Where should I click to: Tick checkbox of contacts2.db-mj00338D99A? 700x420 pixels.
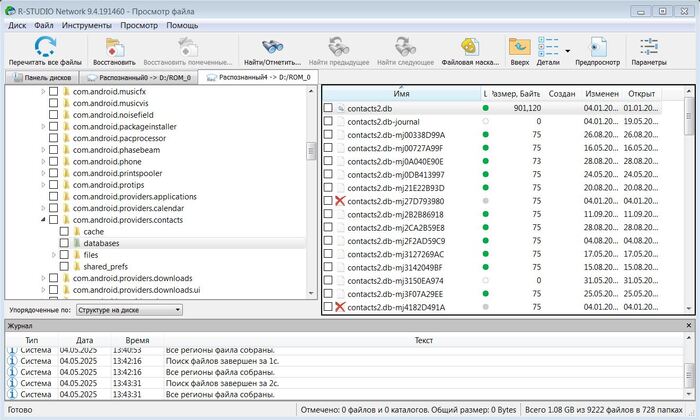tap(328, 134)
